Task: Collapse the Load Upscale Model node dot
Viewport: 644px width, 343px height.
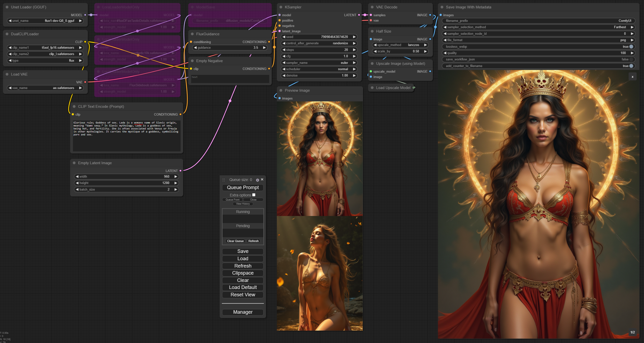Action: (372, 88)
